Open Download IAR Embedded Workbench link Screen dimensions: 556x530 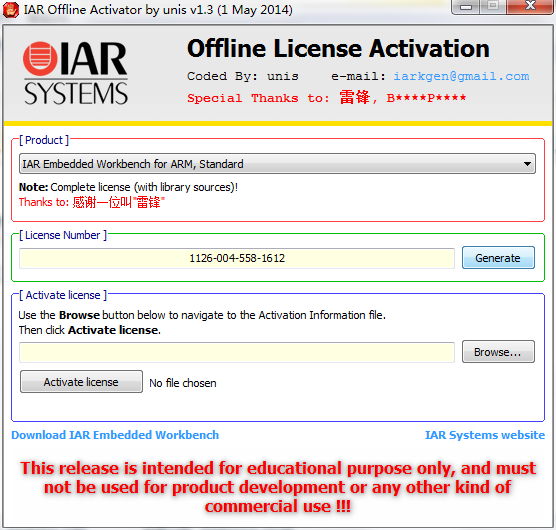[115, 435]
